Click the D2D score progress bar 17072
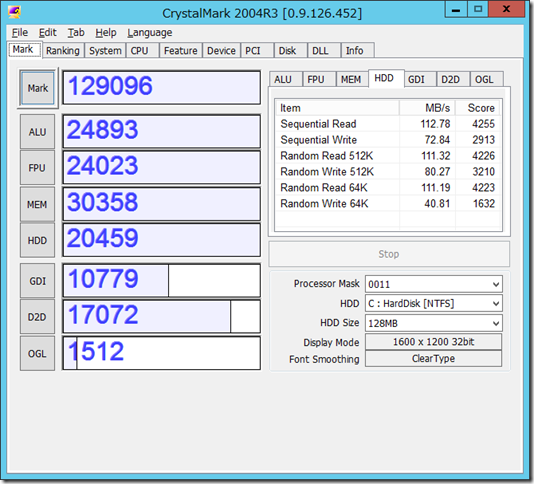The width and height of the screenshot is (534, 484). [x=161, y=316]
